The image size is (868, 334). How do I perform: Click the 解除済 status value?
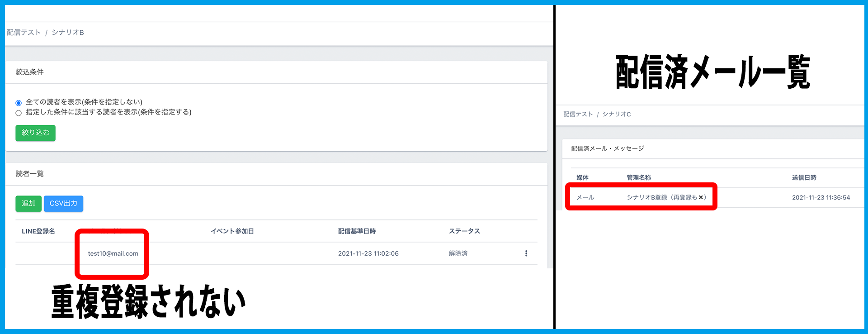(458, 253)
